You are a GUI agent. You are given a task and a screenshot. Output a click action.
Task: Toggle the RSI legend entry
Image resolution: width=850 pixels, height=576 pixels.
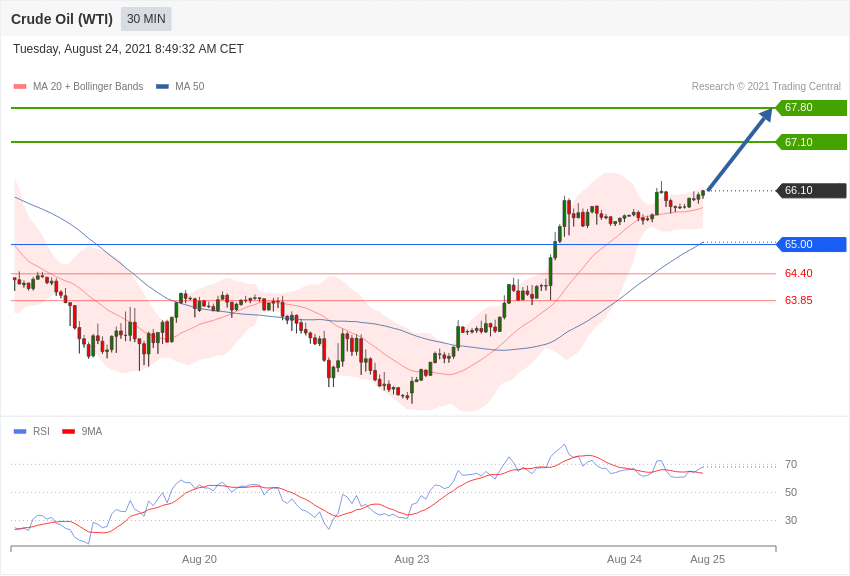coord(31,431)
